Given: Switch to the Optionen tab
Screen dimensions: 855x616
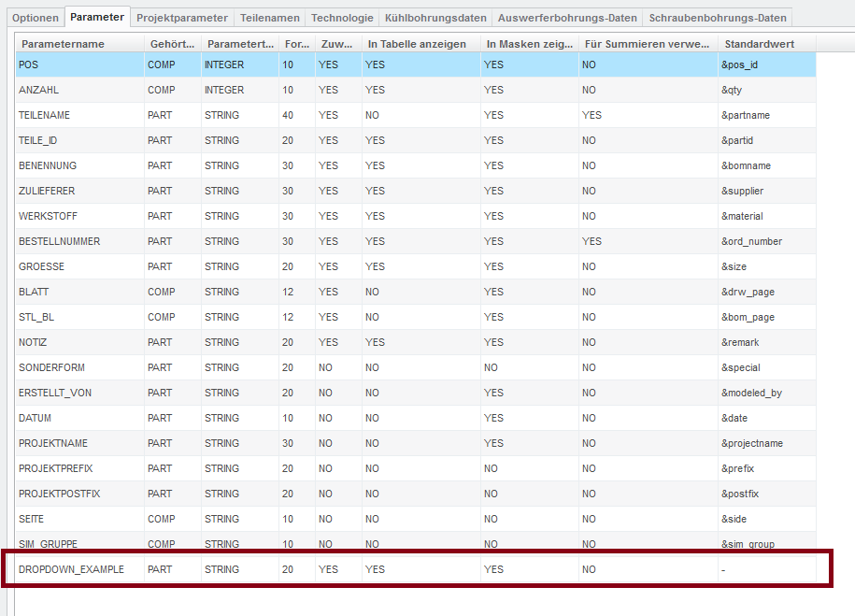Looking at the screenshot, I should 36,18.
